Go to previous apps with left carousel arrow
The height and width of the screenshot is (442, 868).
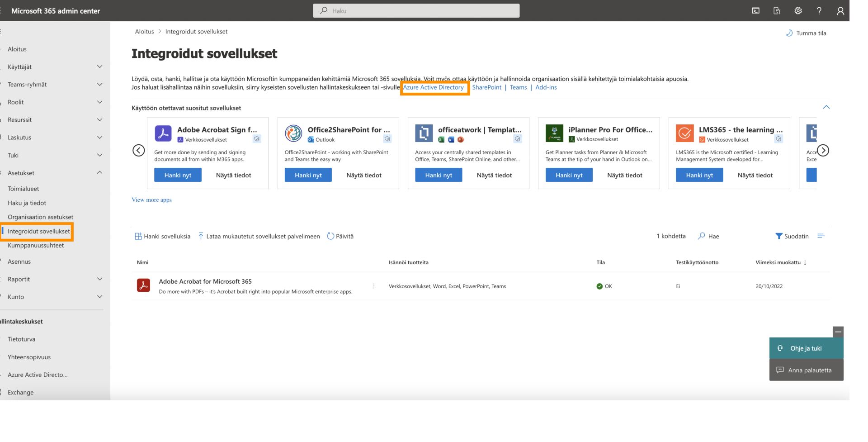pyautogui.click(x=138, y=150)
